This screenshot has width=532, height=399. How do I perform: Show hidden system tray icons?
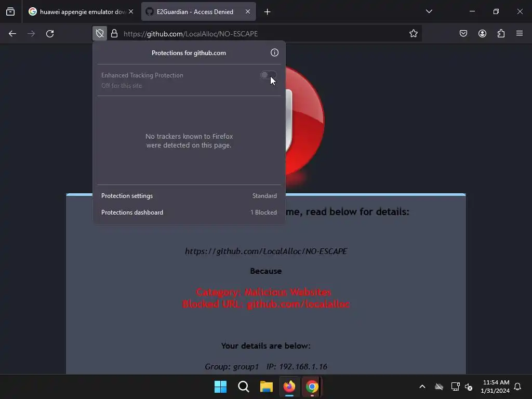422,387
